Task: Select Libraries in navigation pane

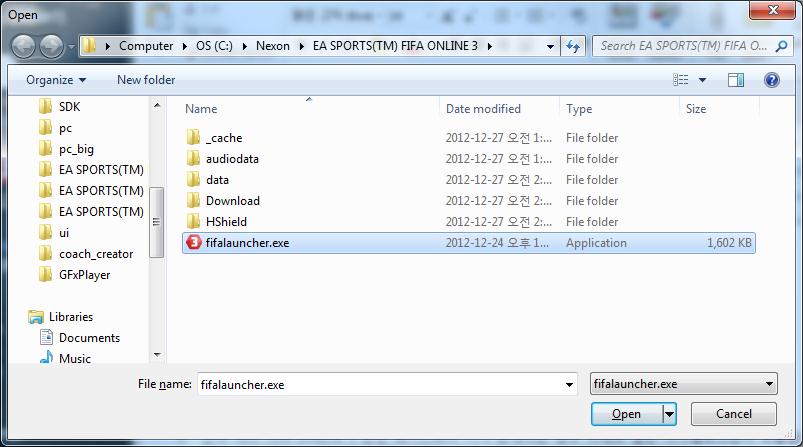Action: 61,316
